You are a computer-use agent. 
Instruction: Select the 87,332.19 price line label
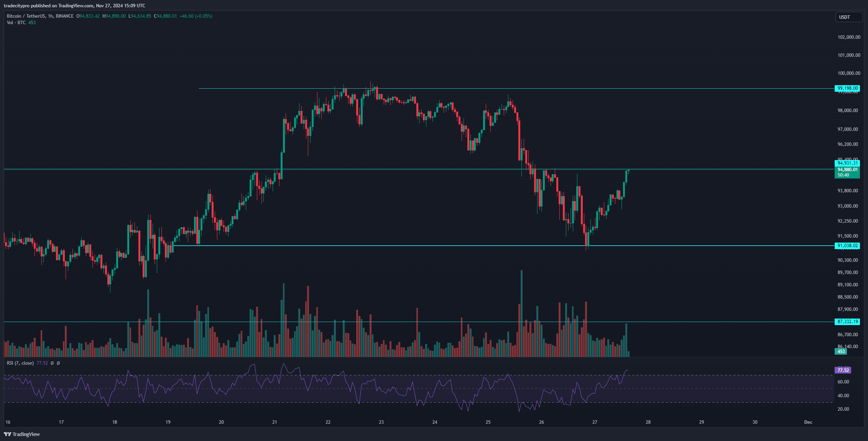847,322
